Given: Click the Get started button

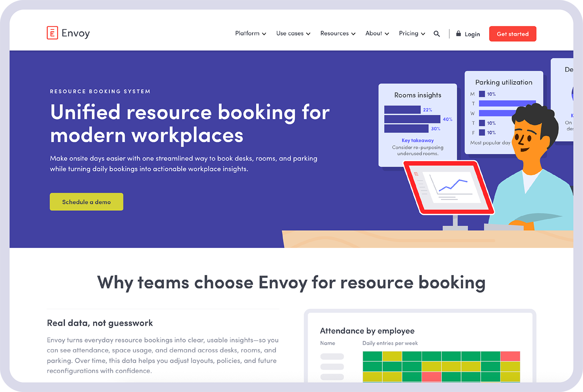Looking at the screenshot, I should tap(513, 34).
